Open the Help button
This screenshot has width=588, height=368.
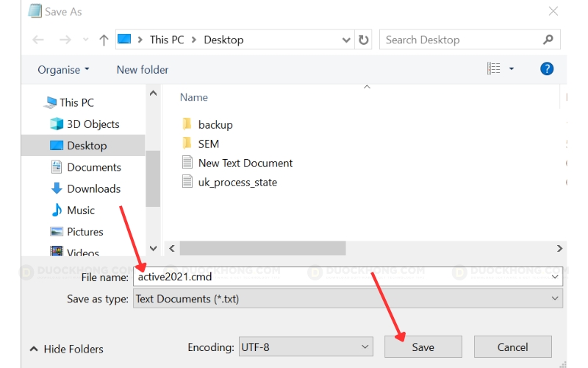pos(547,68)
